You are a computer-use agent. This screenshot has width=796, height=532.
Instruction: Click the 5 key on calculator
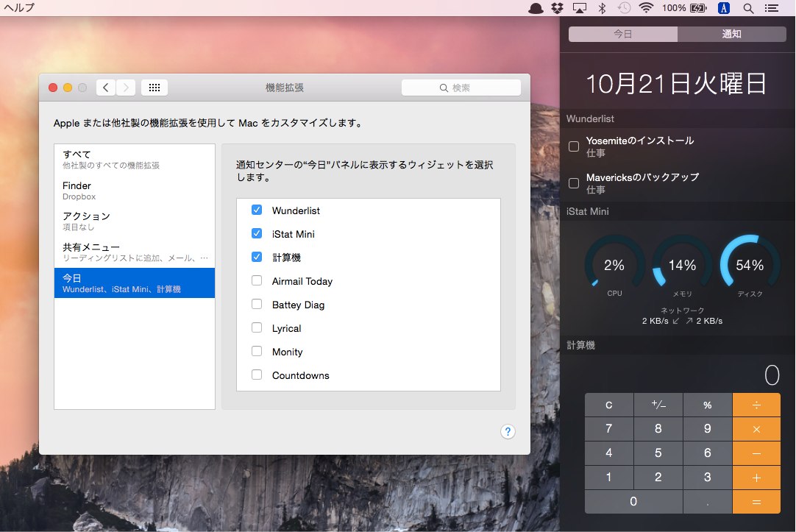coord(658,453)
